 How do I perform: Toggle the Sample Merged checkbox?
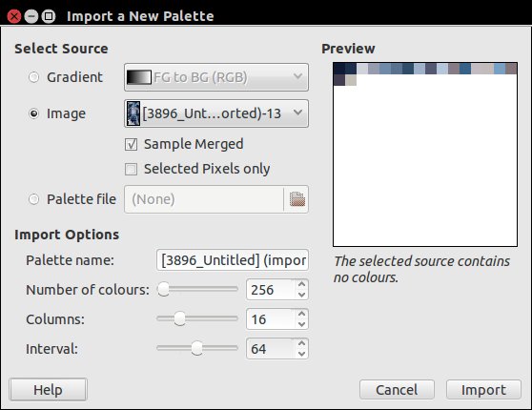pos(131,144)
